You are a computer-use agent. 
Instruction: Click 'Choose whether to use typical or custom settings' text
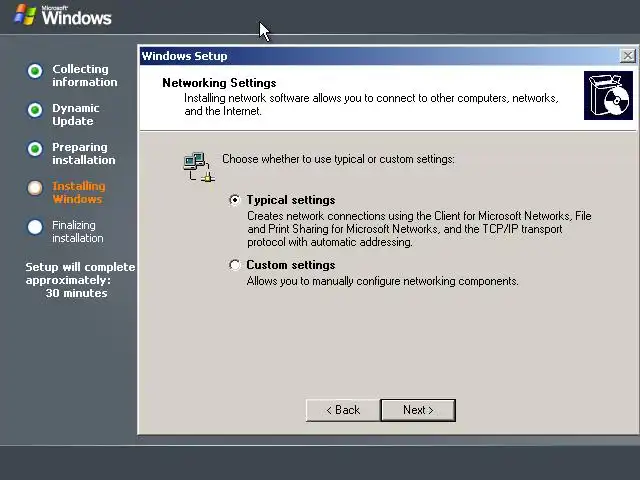(x=338, y=159)
